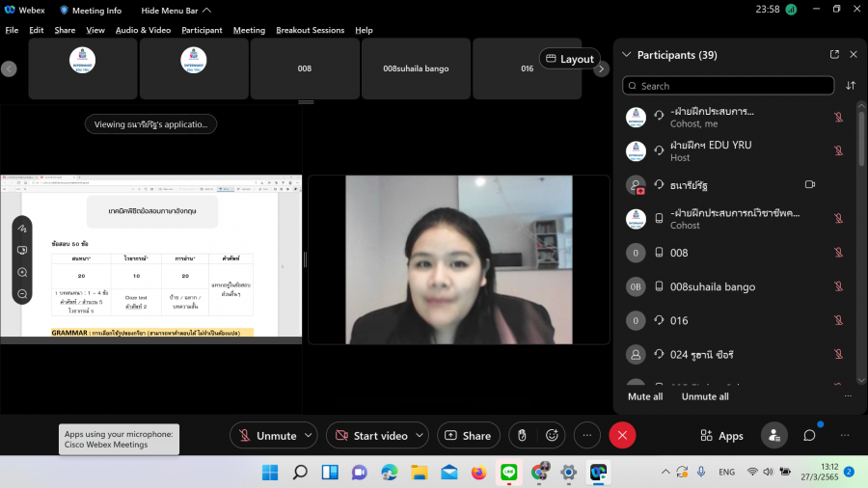Sort the participants list
868x488 pixels.
click(x=851, y=86)
